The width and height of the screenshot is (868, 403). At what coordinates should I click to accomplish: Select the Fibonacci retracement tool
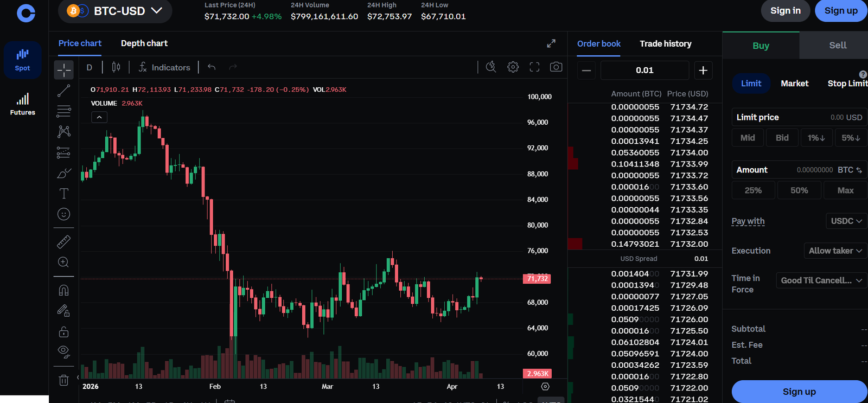[x=64, y=111]
